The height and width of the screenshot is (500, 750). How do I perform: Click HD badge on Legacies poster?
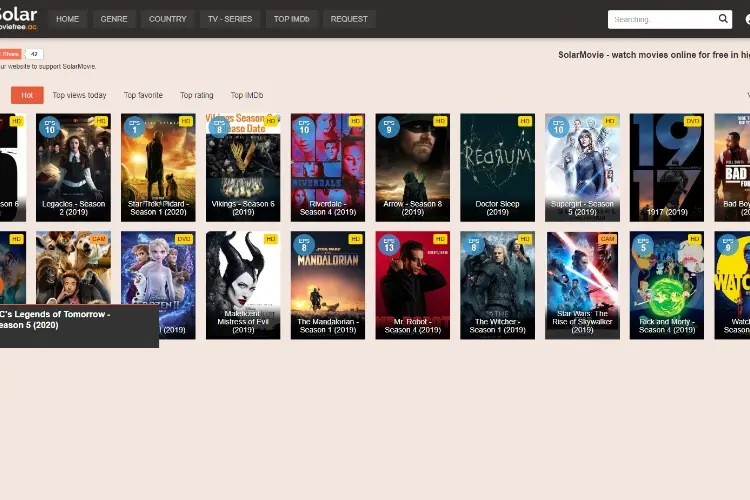[101, 122]
